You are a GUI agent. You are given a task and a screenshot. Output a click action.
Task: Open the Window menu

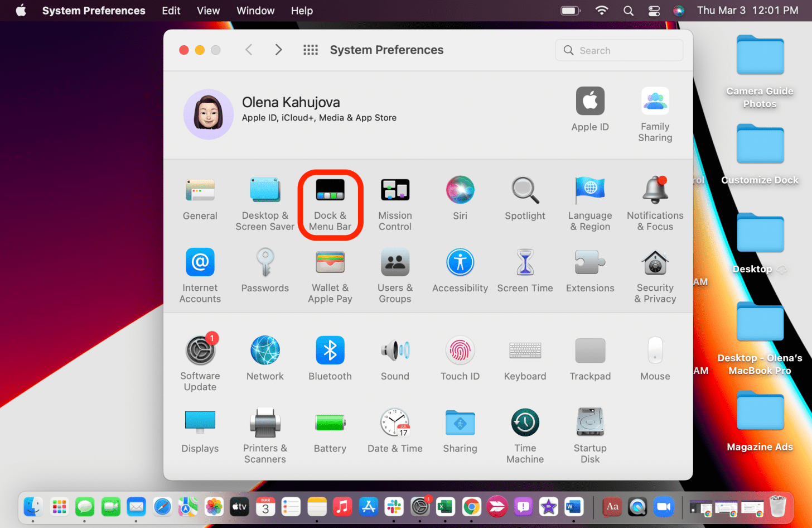[255, 11]
